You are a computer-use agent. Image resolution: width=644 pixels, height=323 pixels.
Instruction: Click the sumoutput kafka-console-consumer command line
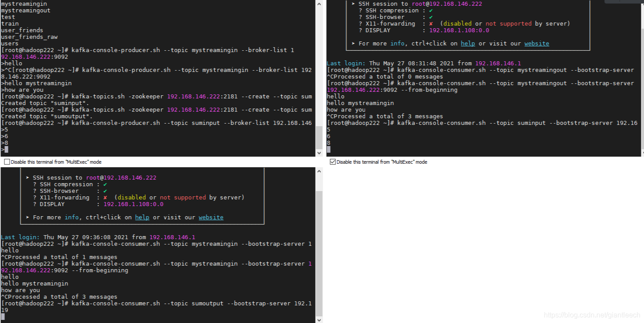tap(156, 304)
